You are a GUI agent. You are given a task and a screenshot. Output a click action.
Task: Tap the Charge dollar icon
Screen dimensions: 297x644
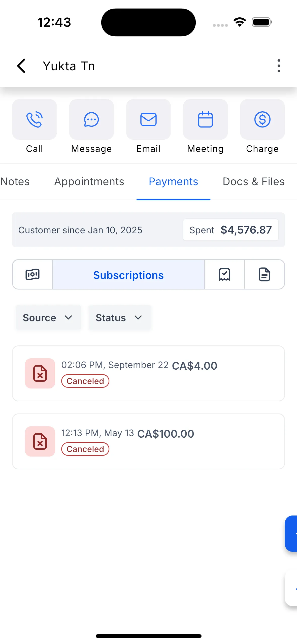(262, 119)
